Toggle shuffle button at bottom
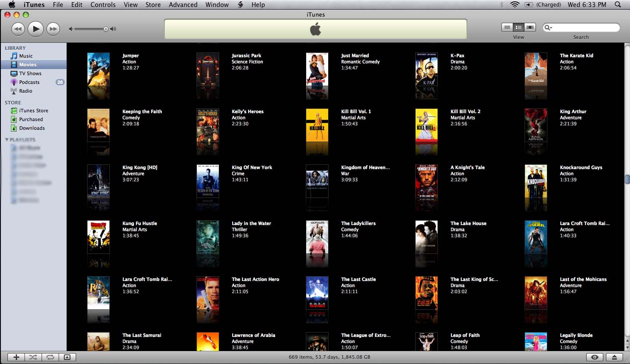Screen dimensions: 630x364 (x=33, y=357)
